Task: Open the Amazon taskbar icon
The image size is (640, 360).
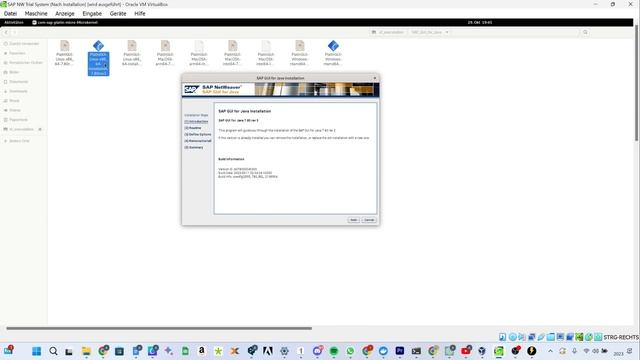Action: [202, 351]
